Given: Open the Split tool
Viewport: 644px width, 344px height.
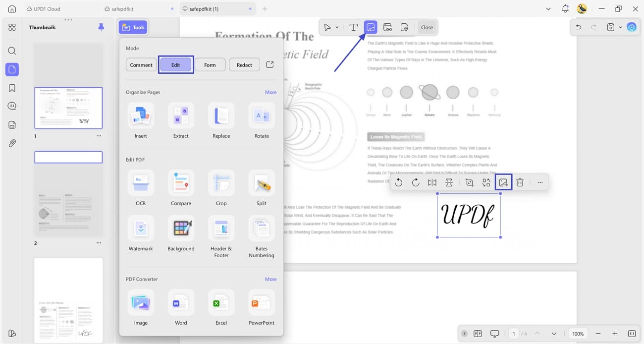Looking at the screenshot, I should click(x=262, y=188).
